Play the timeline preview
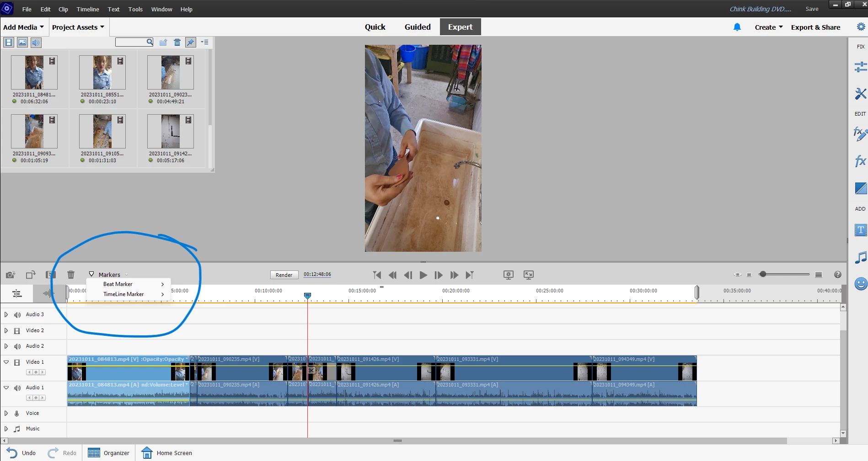The image size is (868, 461). point(423,275)
